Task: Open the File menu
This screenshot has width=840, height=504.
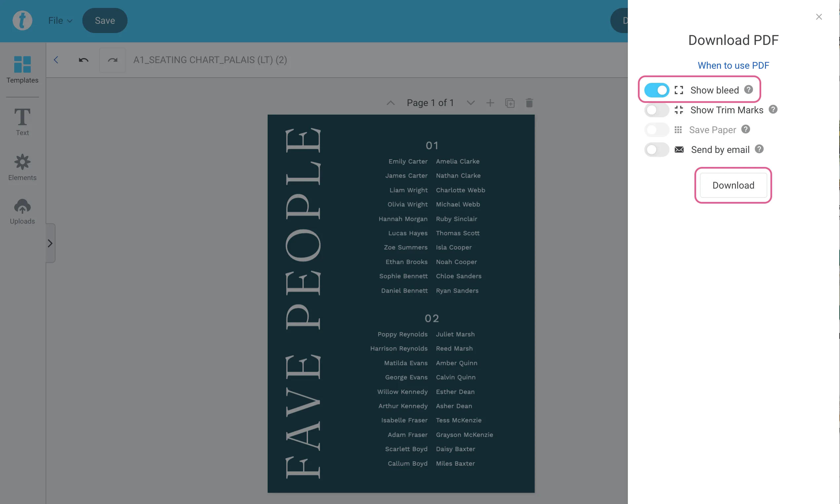Action: [x=60, y=20]
